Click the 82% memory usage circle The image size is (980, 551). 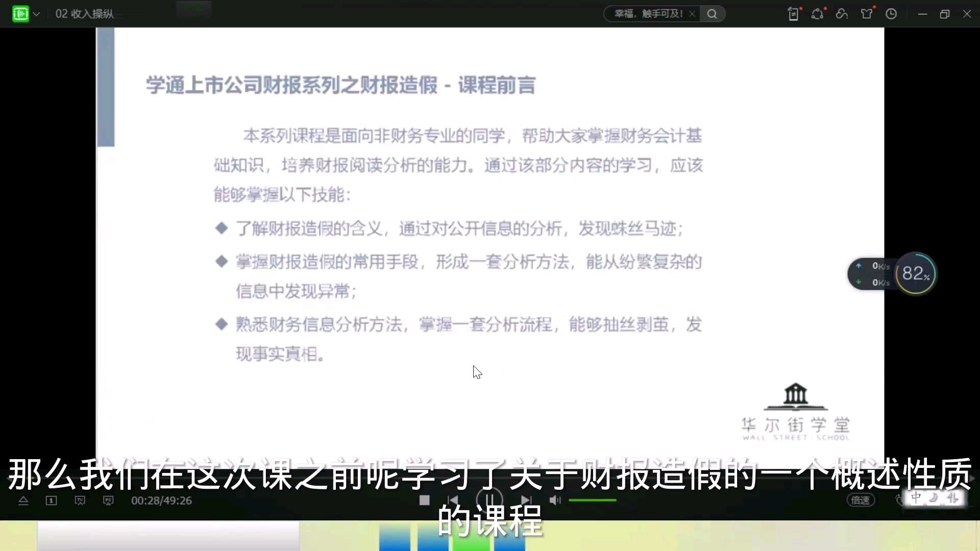pos(916,274)
